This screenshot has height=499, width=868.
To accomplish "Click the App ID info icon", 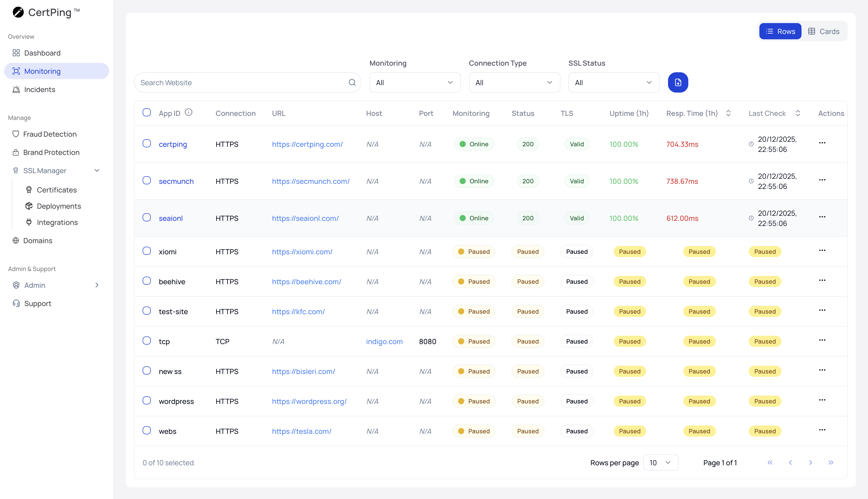I will tap(189, 112).
